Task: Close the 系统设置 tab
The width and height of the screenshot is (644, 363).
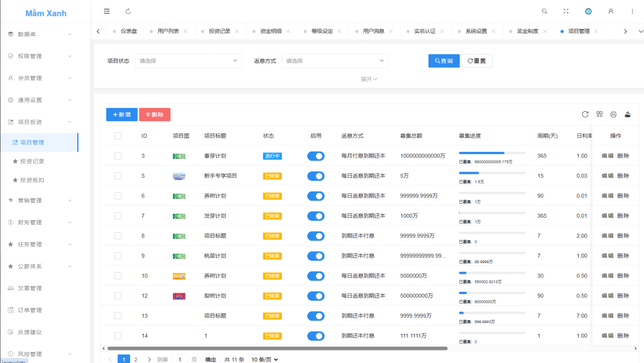Action: (x=494, y=31)
